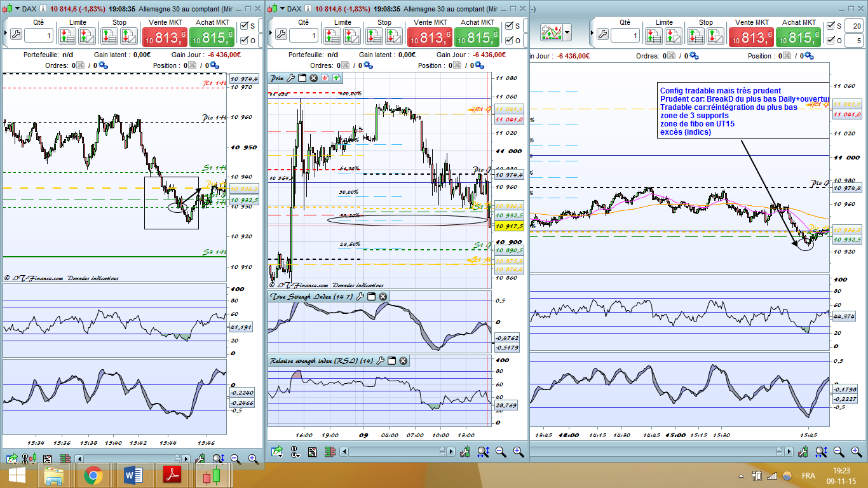The image size is (868, 488).
Task: Open the chart-type dropdown in the right window toolbar
Action: [567, 32]
